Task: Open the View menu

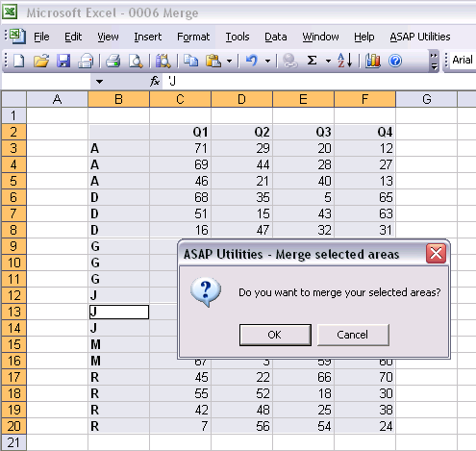Action: [x=108, y=37]
